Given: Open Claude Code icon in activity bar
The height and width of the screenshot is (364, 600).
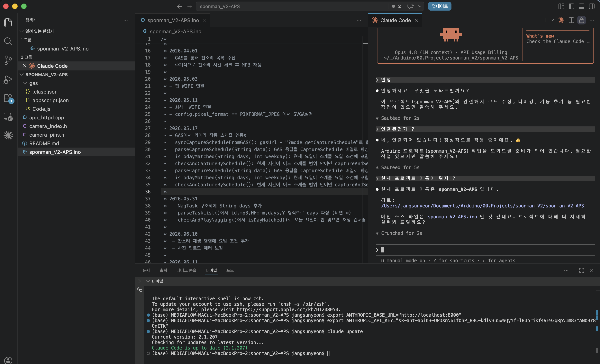Looking at the screenshot, I should [x=8, y=135].
